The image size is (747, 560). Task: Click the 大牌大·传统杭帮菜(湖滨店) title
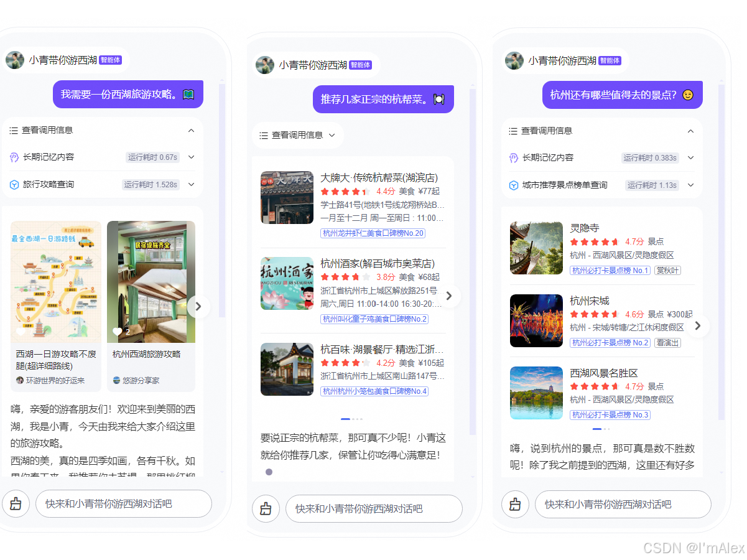click(379, 178)
